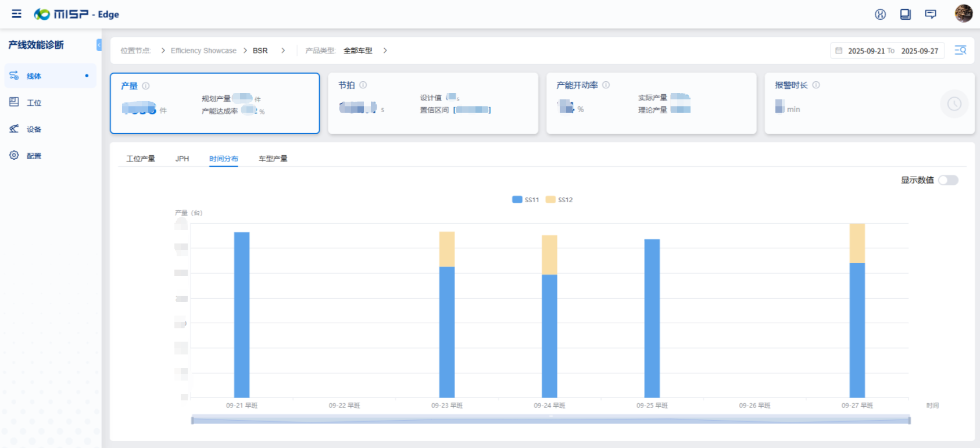Click the info icon beside 报警时长

pyautogui.click(x=816, y=85)
